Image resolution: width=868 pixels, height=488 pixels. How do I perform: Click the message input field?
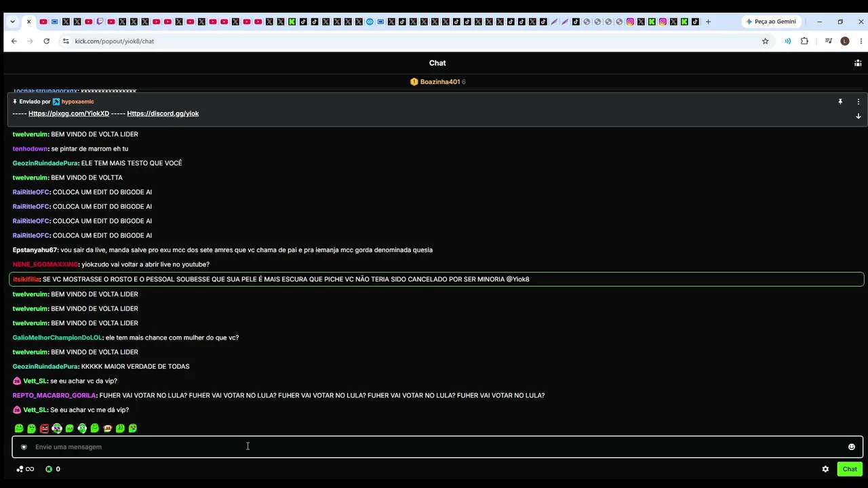[437, 447]
